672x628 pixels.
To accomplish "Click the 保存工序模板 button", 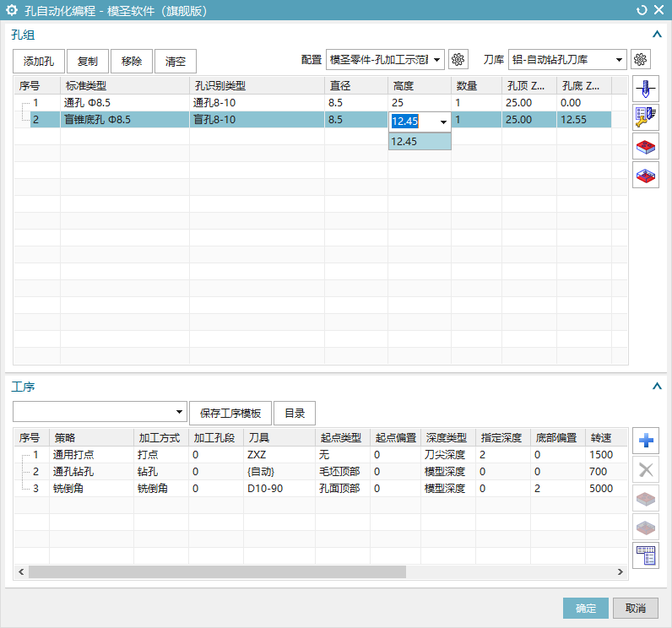I will point(230,413).
